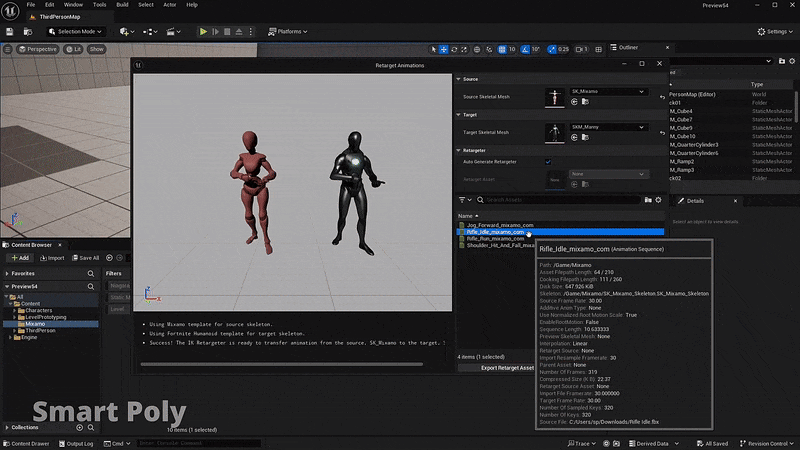The image size is (800, 450).
Task: Open Source Skeletal Mesh SK_Mixamo dropdown
Action: coord(608,91)
